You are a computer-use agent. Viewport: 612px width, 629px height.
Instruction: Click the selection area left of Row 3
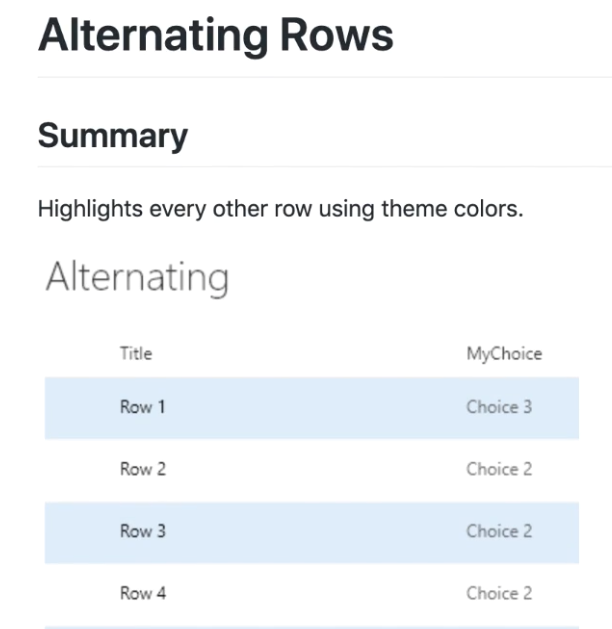tap(82, 533)
